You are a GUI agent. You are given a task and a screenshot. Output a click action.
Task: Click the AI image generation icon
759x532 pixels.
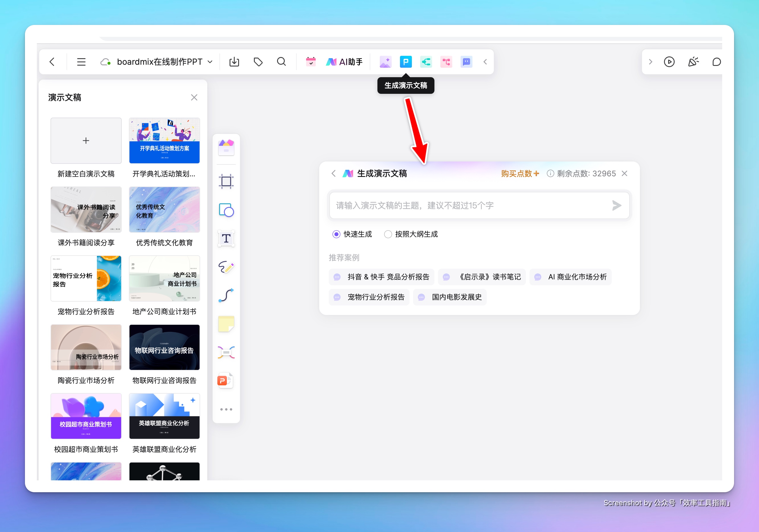pyautogui.click(x=385, y=62)
